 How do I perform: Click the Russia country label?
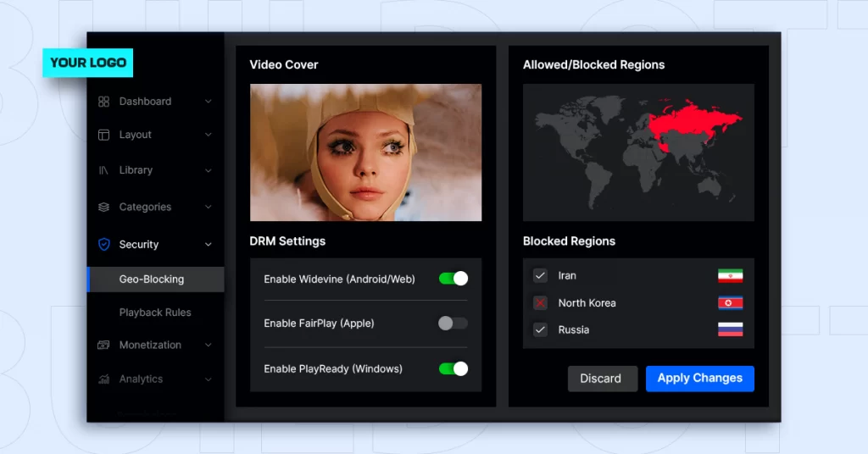(574, 329)
